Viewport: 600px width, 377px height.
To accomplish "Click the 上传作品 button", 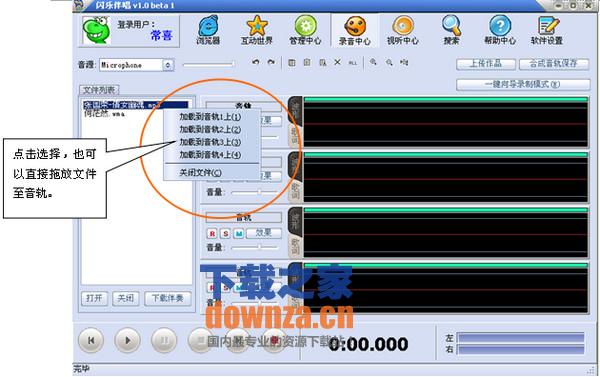I will tap(486, 64).
